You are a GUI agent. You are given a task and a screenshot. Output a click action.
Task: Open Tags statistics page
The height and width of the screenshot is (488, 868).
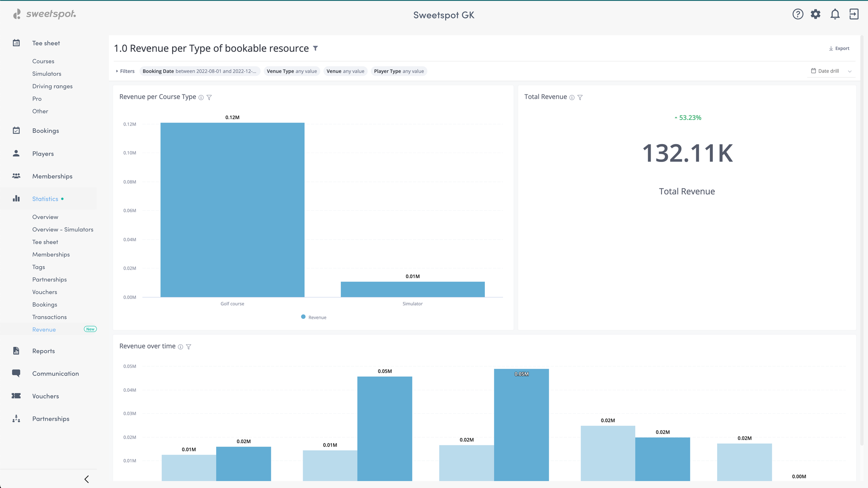pyautogui.click(x=39, y=267)
